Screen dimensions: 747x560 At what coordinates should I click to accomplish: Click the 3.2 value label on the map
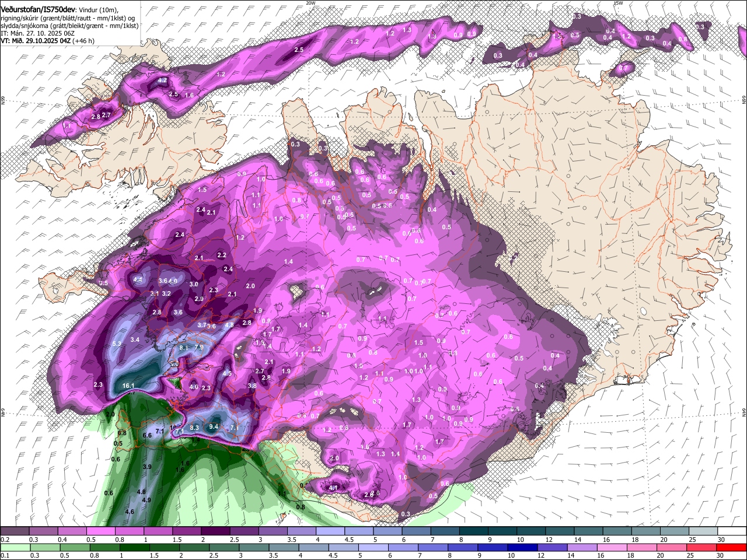(x=166, y=293)
